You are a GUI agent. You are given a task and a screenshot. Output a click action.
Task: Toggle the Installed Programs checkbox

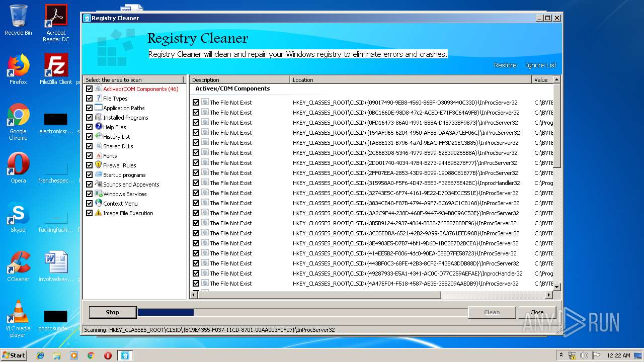point(89,117)
